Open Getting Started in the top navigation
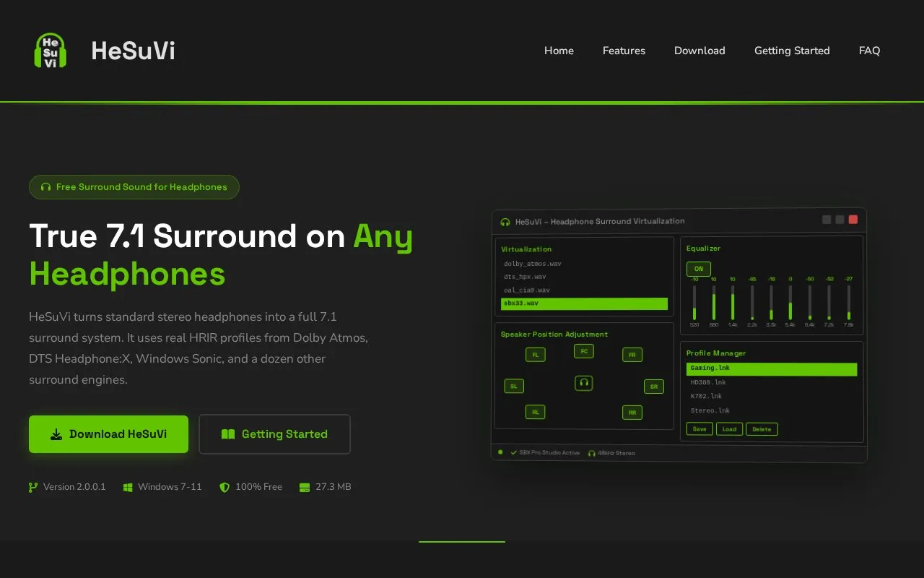Viewport: 924px width, 578px height. [792, 51]
